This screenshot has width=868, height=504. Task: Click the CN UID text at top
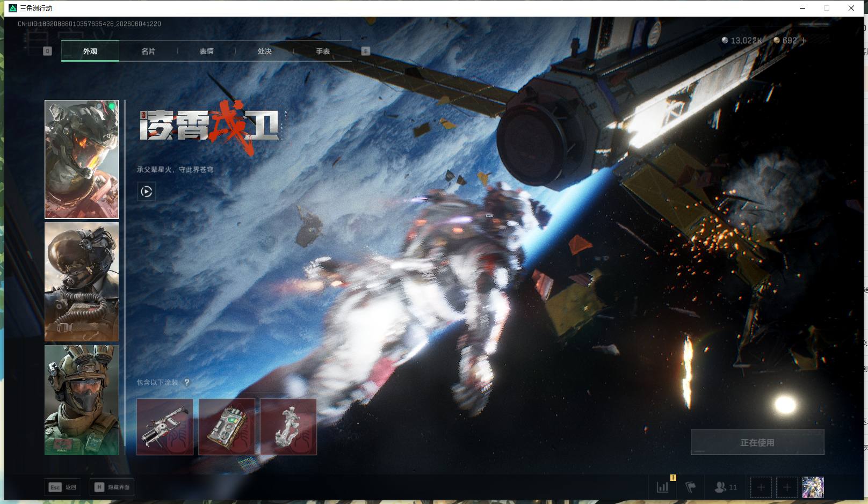pos(89,24)
